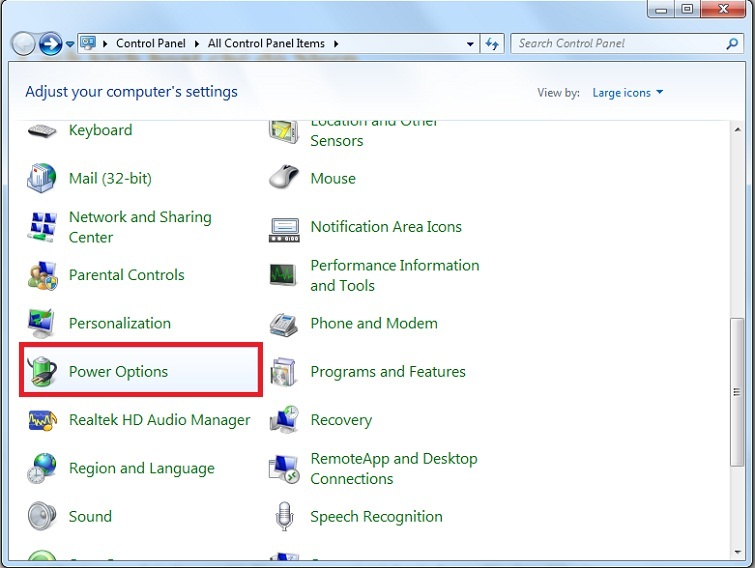Expand the address bar history dropdown arrow
Image resolution: width=755 pixels, height=568 pixels.
471,44
